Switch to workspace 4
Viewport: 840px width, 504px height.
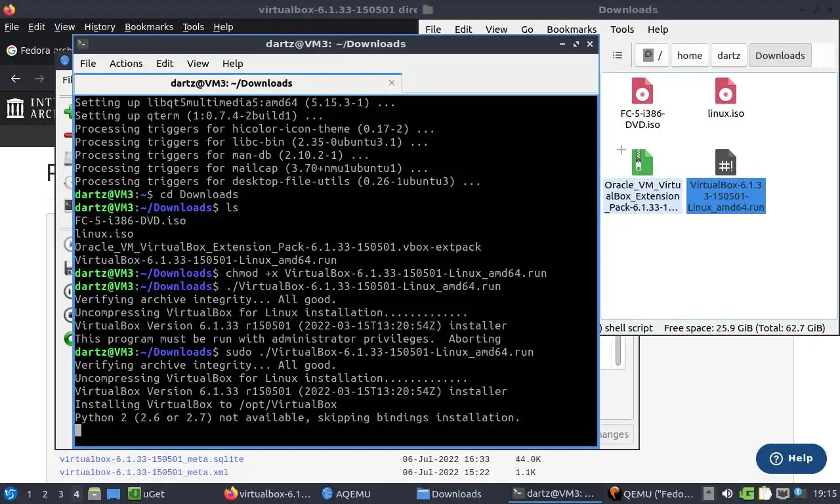point(77,493)
